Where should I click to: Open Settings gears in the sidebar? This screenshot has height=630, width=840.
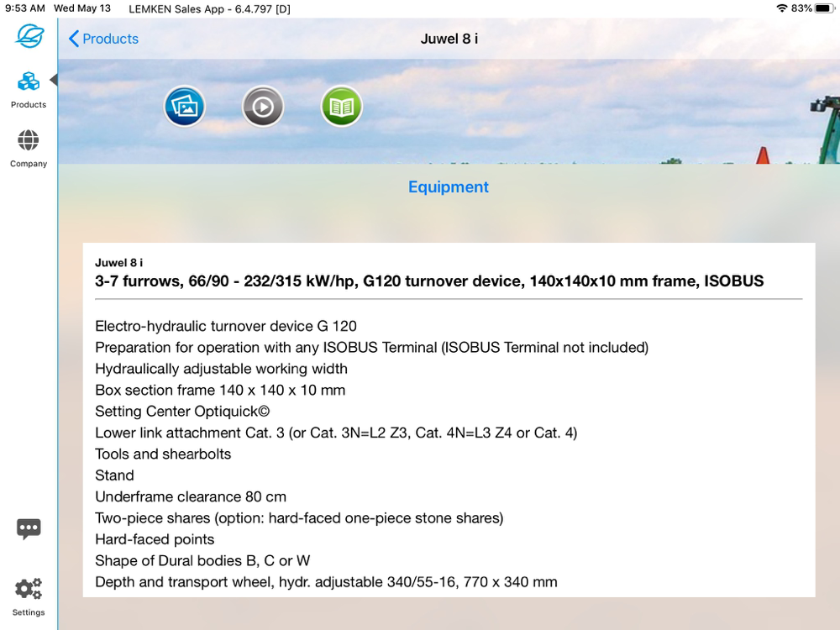pyautogui.click(x=29, y=596)
